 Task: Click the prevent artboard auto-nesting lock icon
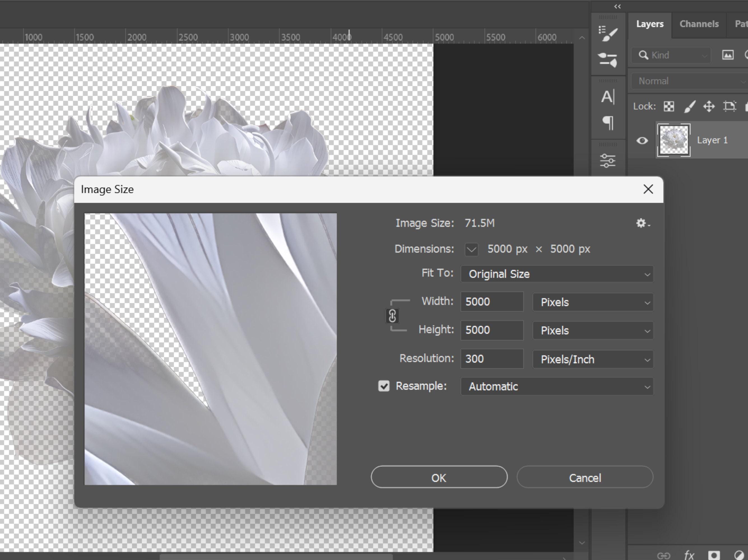point(730,106)
